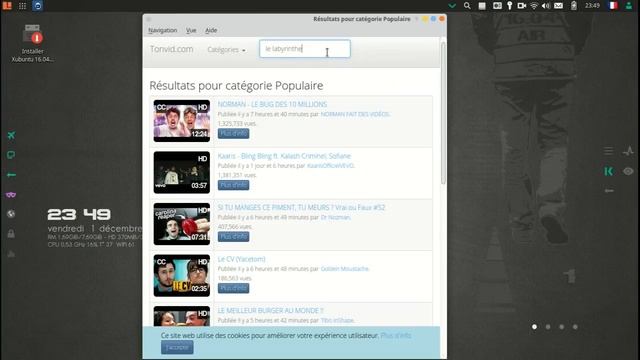
Task: Open channel link Golden Moustache
Action: point(345,269)
